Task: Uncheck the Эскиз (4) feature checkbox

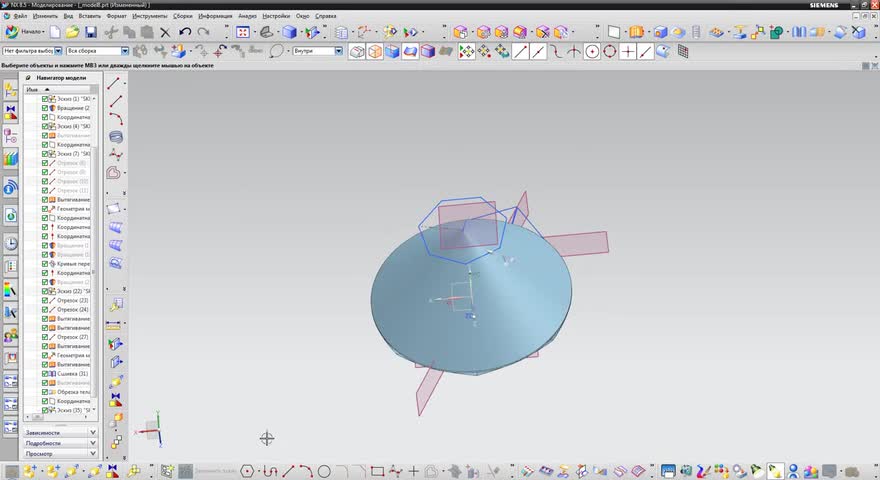Action: click(45, 126)
